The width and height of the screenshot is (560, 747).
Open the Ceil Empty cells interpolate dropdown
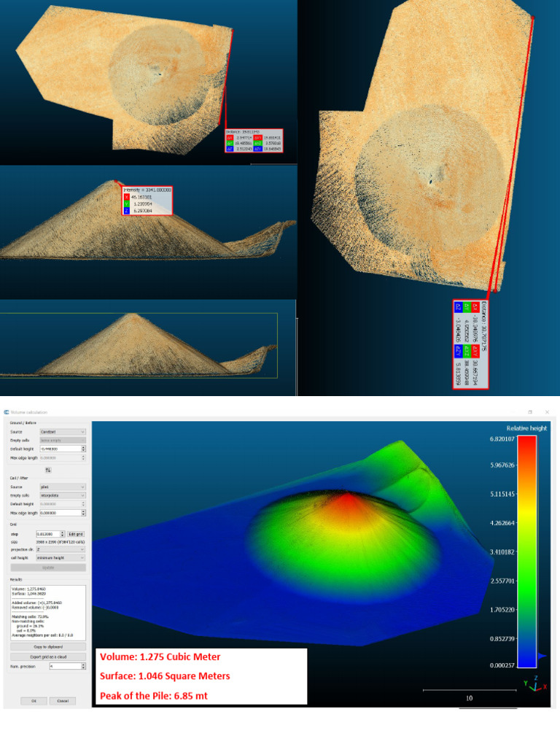pos(63,495)
